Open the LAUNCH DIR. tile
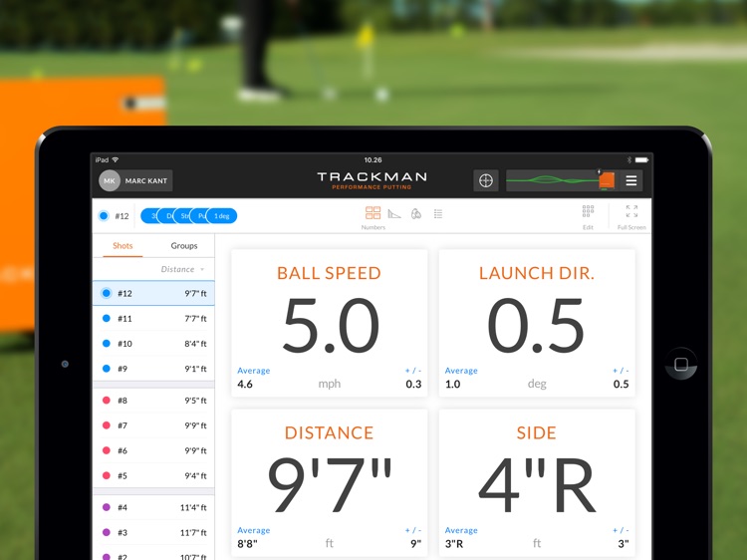 pyautogui.click(x=537, y=323)
